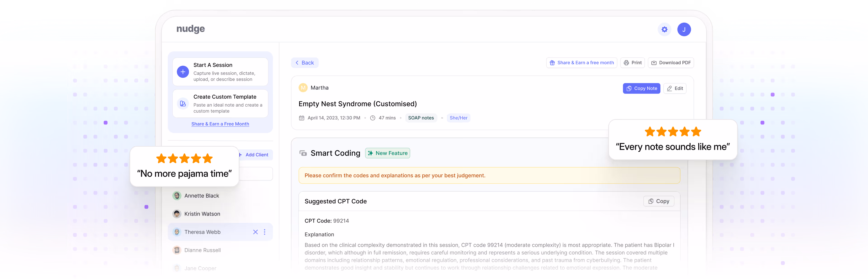The image size is (868, 279).
Task: Select client Kristin Watson
Action: click(x=220, y=214)
